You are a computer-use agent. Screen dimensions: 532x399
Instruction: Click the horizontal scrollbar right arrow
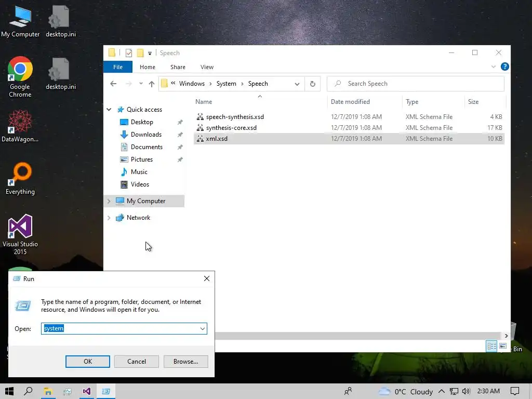pos(506,336)
